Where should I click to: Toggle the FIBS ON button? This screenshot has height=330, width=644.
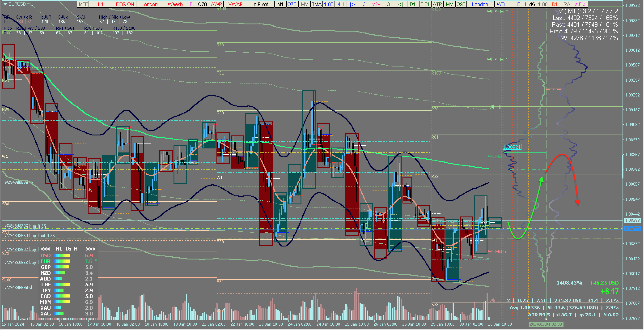tap(125, 4)
